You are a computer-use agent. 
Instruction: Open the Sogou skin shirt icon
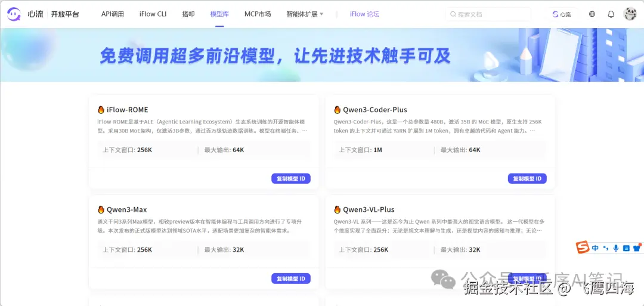pyautogui.click(x=637, y=248)
